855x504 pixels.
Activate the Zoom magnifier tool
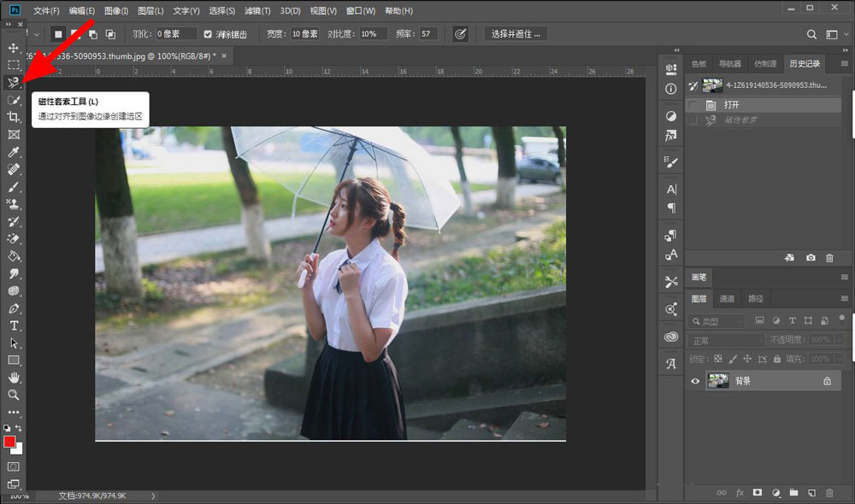(14, 395)
